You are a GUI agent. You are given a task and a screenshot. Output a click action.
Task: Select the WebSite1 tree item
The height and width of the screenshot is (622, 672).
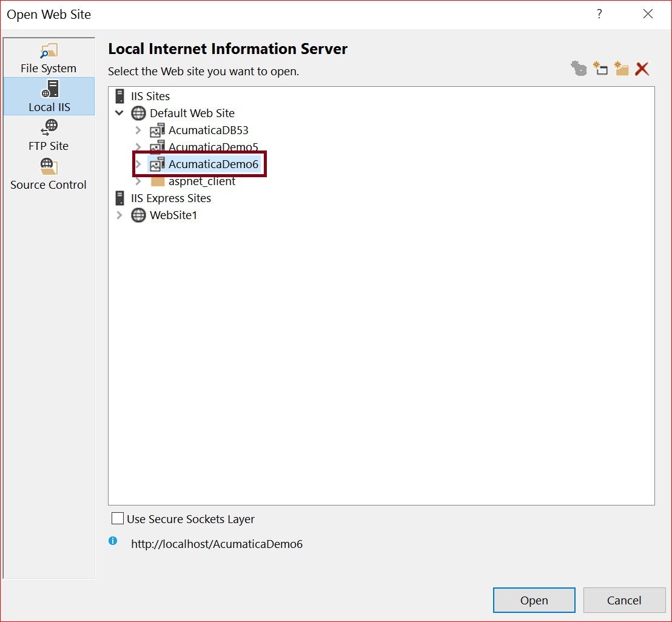pos(173,215)
